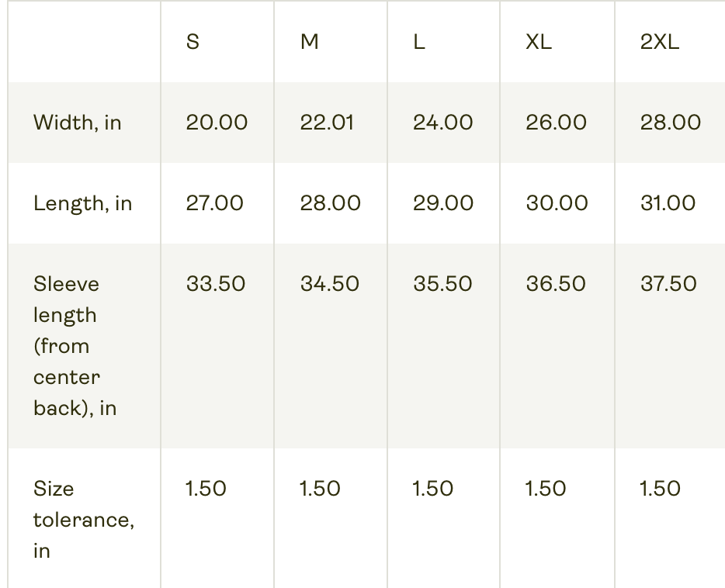Select the M size column header
Screen dimensions: 725x588
(x=310, y=42)
